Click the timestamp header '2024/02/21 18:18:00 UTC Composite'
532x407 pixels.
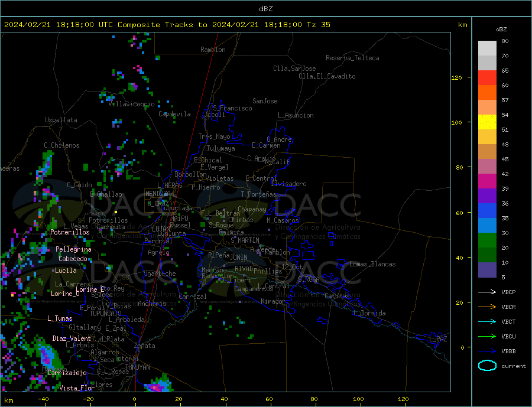82,25
